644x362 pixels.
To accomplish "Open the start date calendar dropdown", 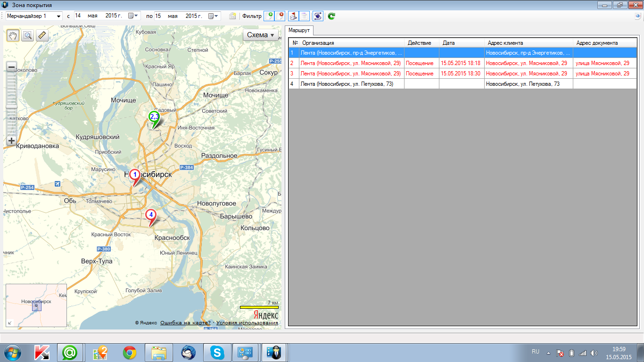I will coord(133,16).
